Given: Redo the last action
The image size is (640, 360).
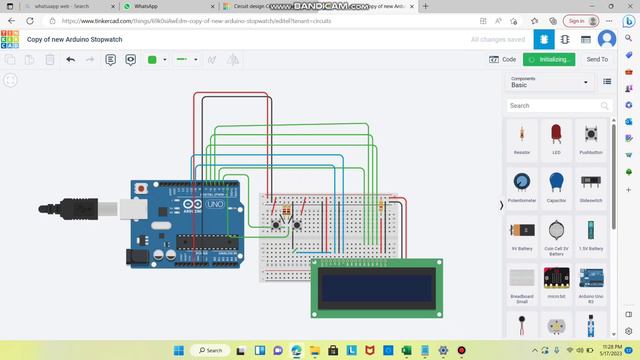Looking at the screenshot, I should [x=90, y=60].
